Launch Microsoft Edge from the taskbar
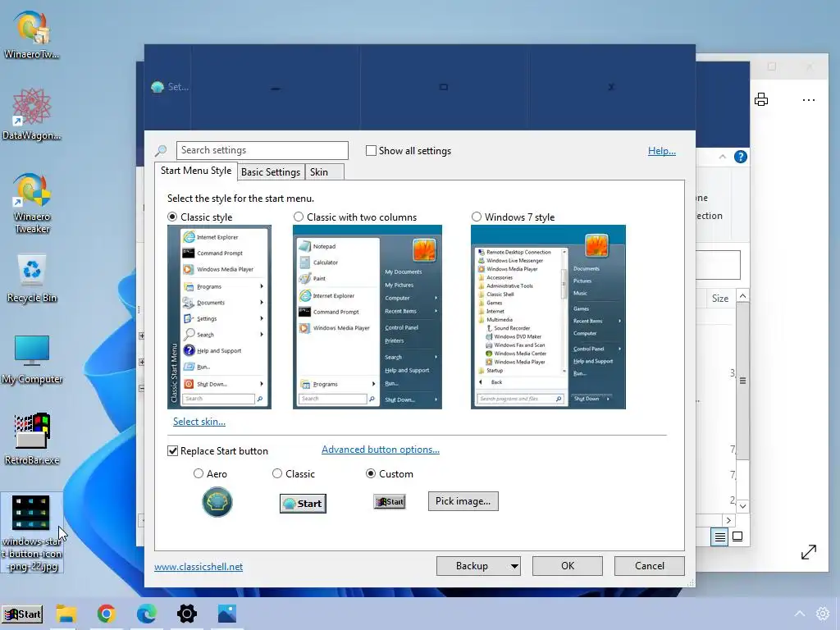 pyautogui.click(x=146, y=614)
